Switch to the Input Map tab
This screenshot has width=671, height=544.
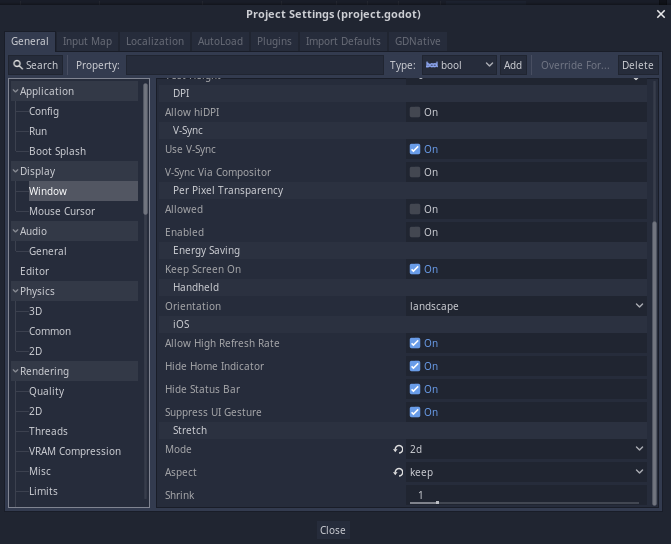(x=87, y=41)
